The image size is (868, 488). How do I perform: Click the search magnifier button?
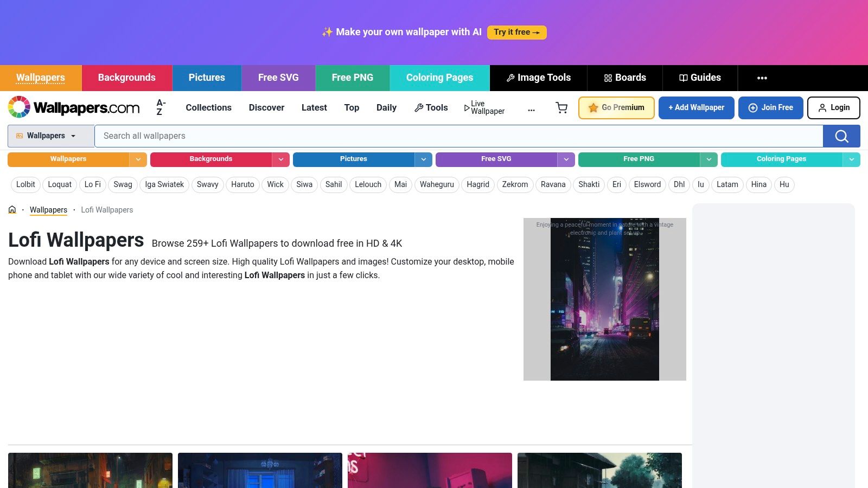841,136
